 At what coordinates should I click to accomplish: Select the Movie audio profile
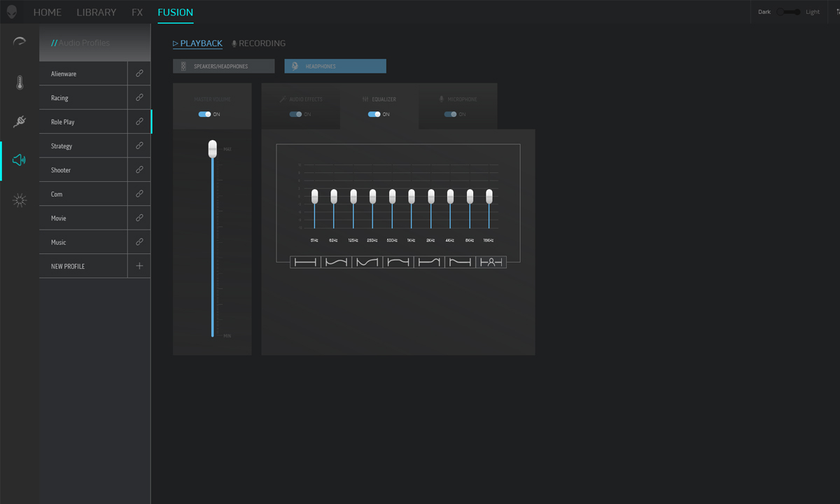(83, 218)
